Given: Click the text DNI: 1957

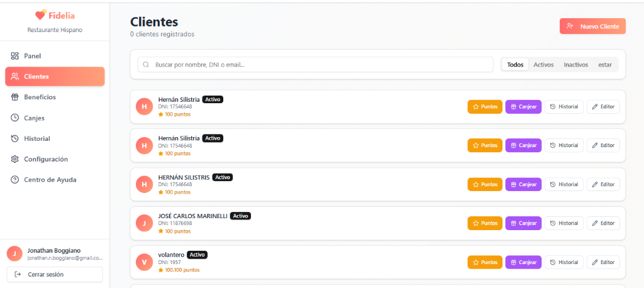Looking at the screenshot, I should [x=170, y=262].
